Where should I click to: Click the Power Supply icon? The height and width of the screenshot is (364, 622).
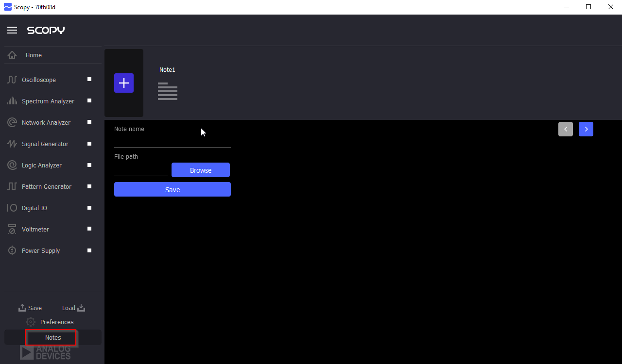point(12,250)
